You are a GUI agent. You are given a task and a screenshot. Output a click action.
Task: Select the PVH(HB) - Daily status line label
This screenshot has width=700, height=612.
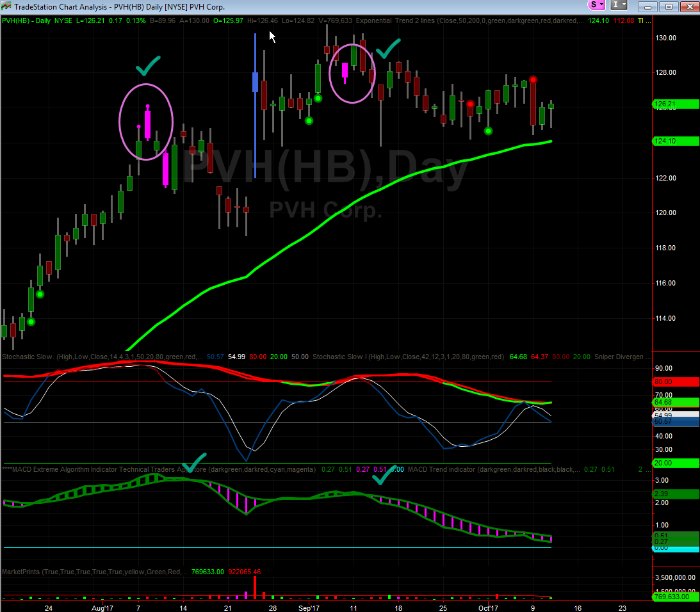tap(26, 20)
